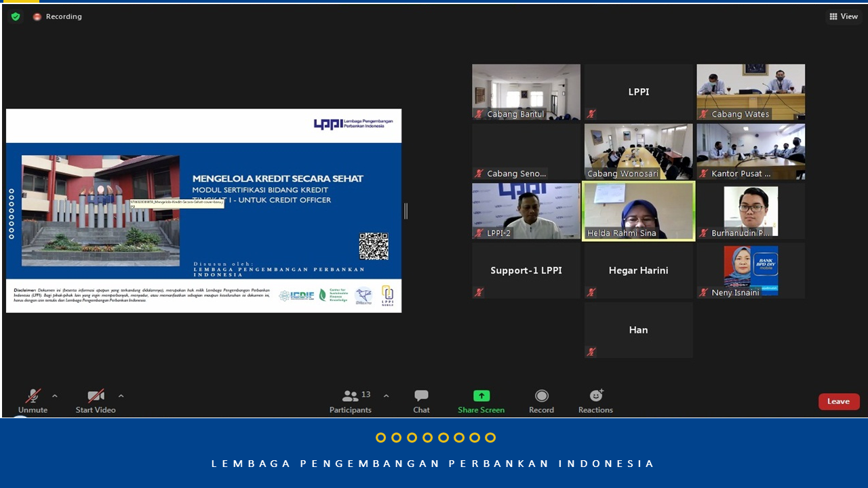Open the View layout menu

844,16
